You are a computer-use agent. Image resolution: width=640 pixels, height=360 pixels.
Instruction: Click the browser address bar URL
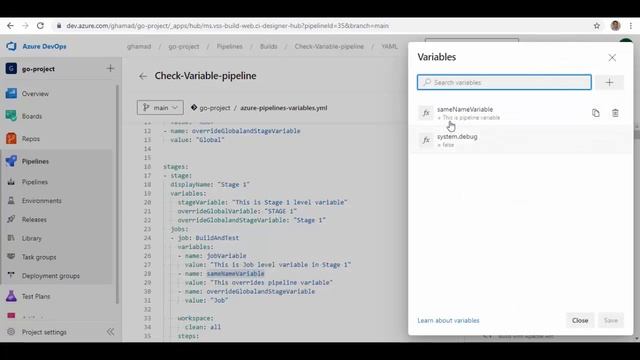pyautogui.click(x=227, y=26)
